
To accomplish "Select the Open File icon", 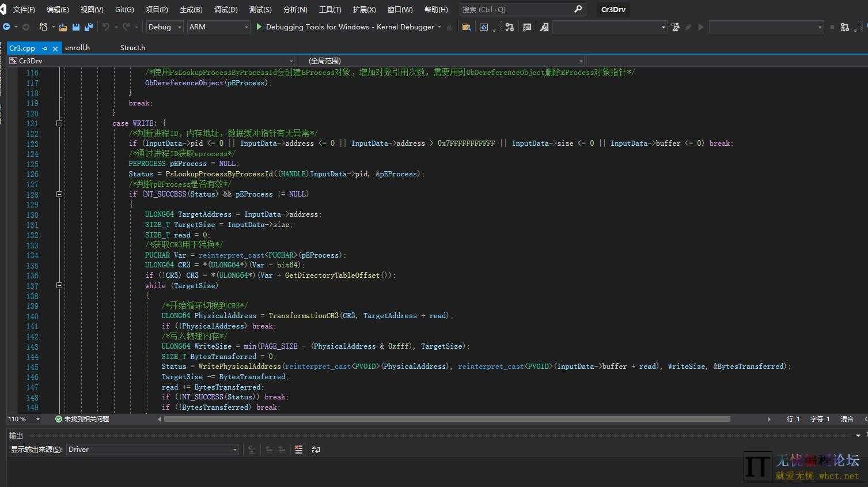I will click(x=61, y=27).
